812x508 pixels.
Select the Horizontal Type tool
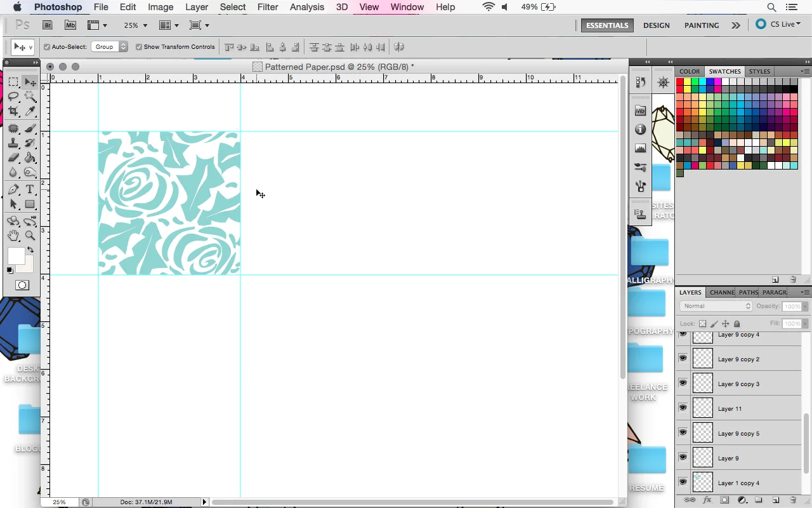(x=30, y=190)
